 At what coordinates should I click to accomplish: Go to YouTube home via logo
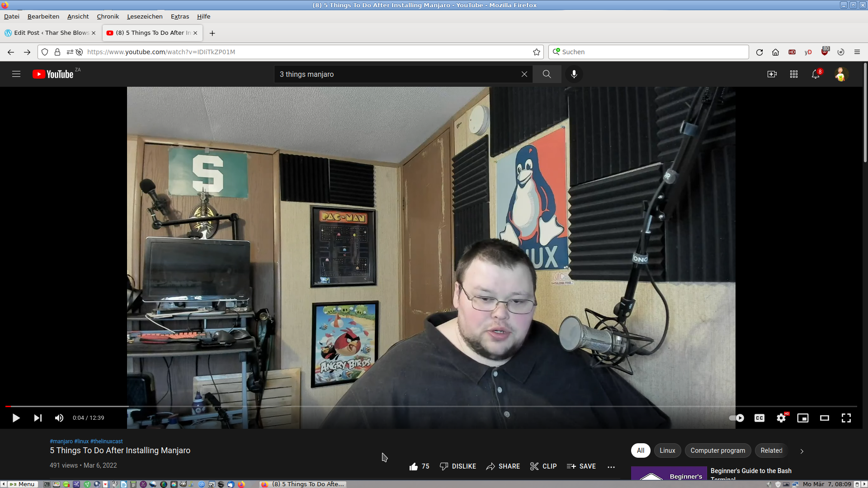(x=53, y=74)
